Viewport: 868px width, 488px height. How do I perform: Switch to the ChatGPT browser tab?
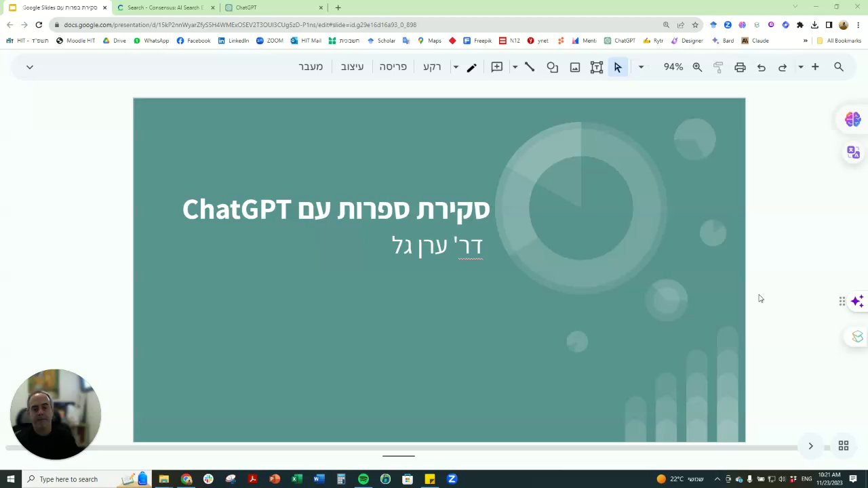pos(274,7)
